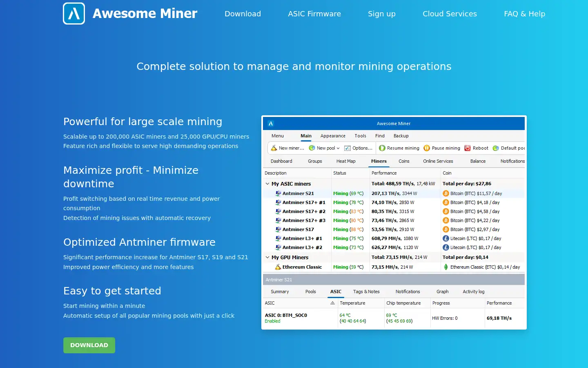Click the Bitcoin coin icon for $11,57 / day
Image resolution: width=588 pixels, height=368 pixels.
coord(446,193)
